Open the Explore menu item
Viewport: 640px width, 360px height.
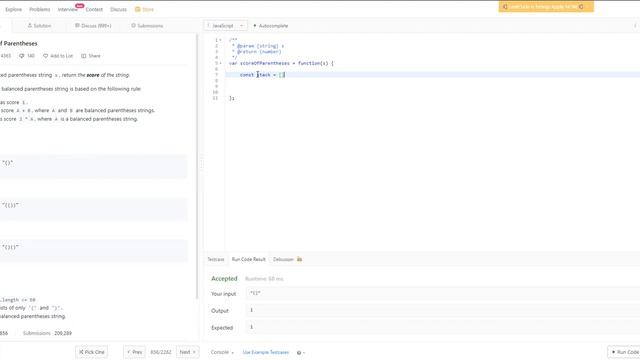point(13,9)
